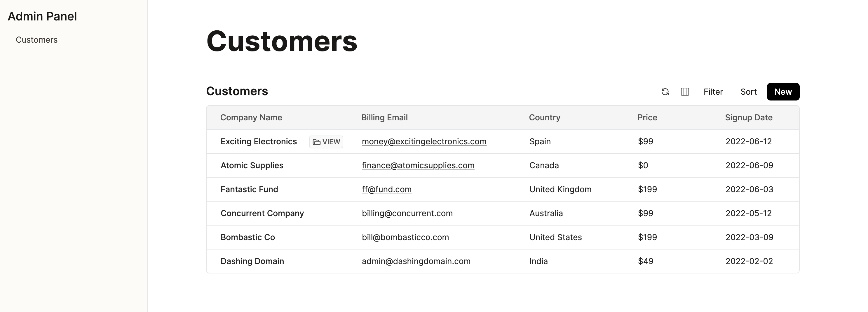Select Customers in the sidebar

pos(37,40)
